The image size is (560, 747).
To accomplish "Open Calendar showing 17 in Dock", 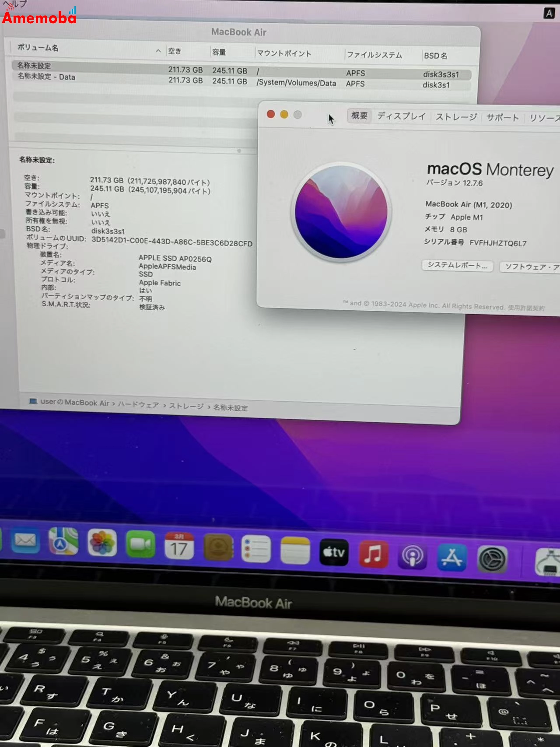I will click(179, 546).
